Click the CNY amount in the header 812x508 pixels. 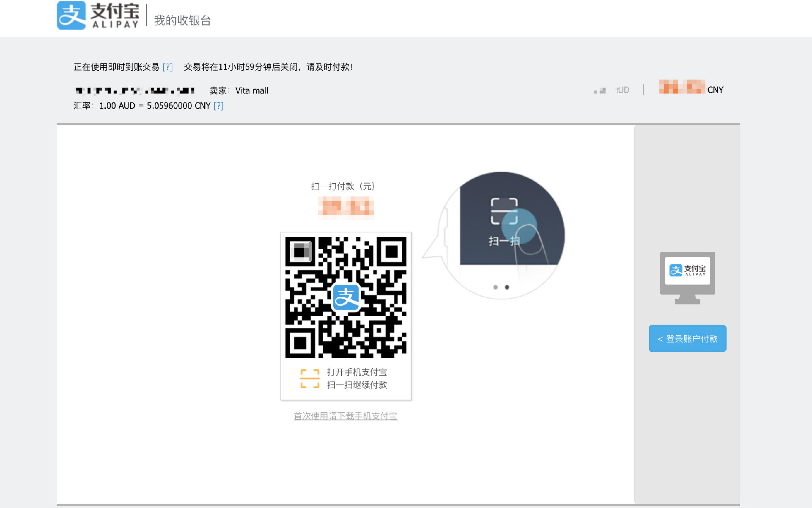click(x=691, y=88)
